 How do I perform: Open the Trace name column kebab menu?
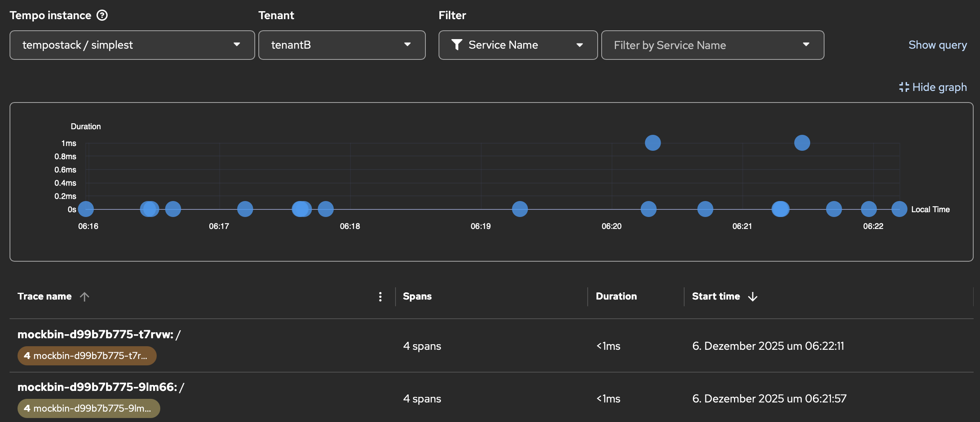coord(380,296)
